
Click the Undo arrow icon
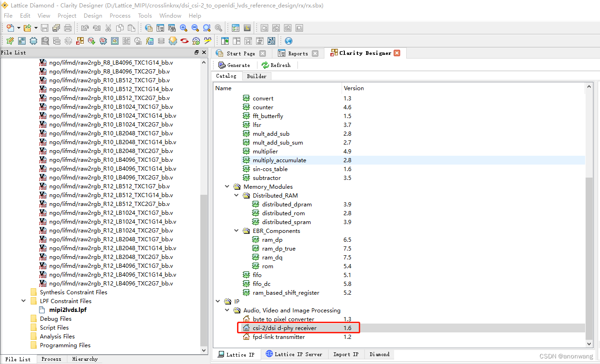[x=85, y=28]
